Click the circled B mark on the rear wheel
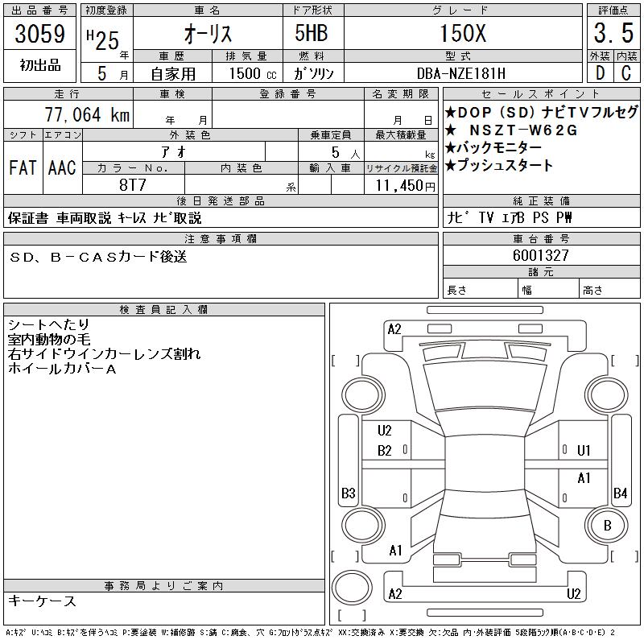Viewport: 644px width, 644px height. pos(607,526)
